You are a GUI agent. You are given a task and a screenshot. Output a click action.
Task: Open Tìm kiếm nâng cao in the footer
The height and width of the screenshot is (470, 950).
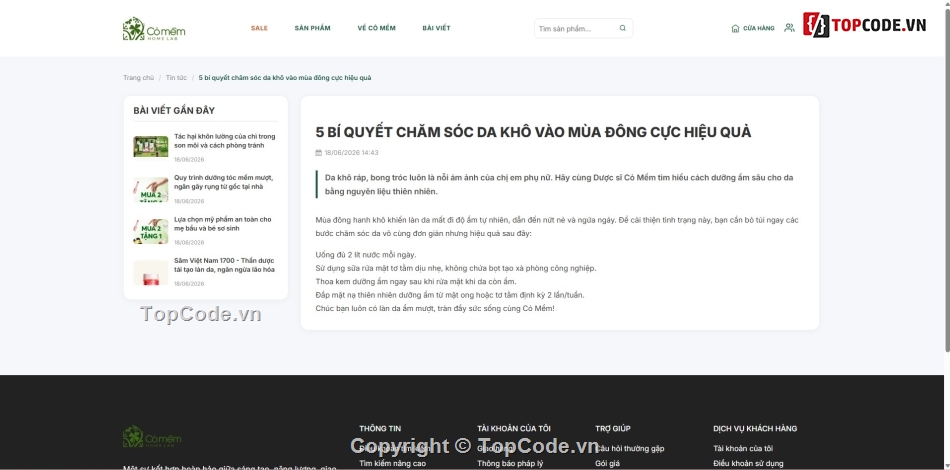[393, 464]
